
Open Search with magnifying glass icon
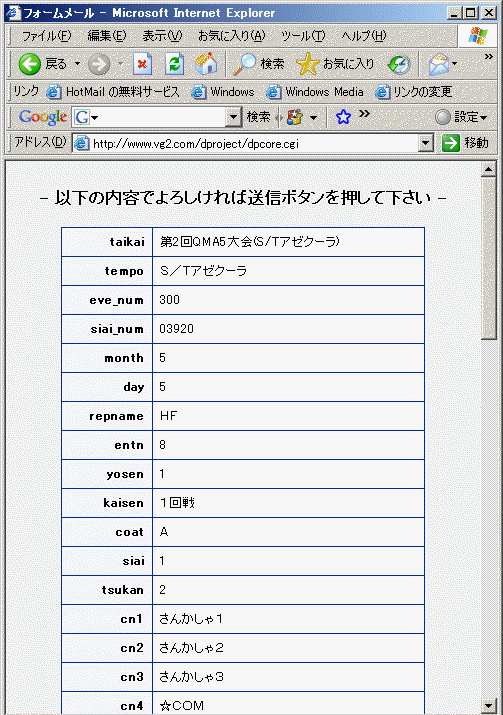pyautogui.click(x=259, y=64)
